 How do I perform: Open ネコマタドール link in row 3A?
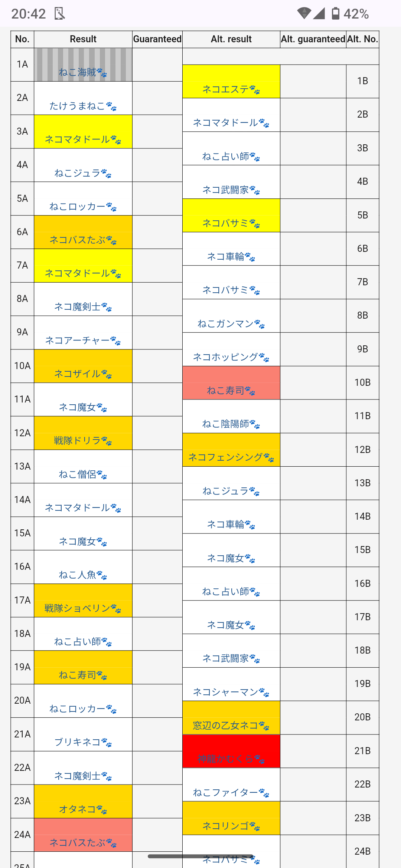[77, 139]
